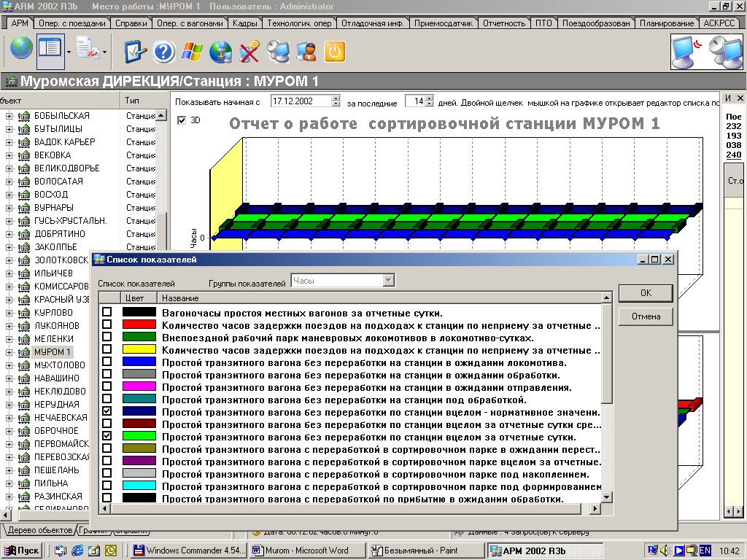Click the document export toolbar icon
Image resolution: width=747 pixels, height=560 pixels.
tap(88, 50)
